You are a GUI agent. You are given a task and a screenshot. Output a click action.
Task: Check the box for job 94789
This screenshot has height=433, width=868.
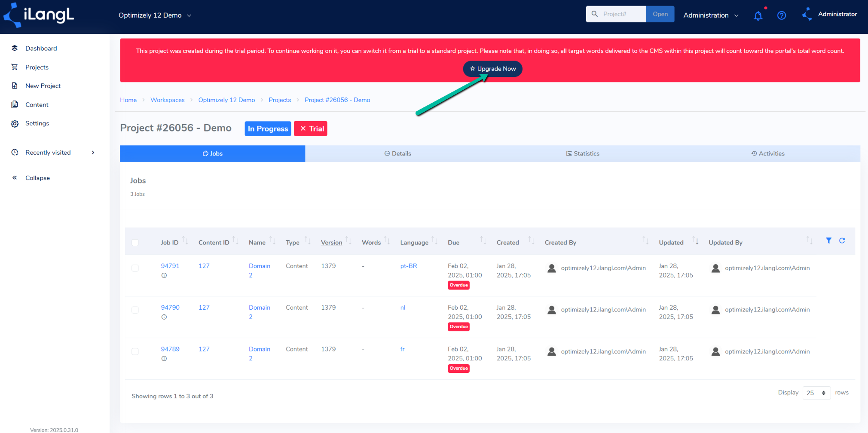coord(135,351)
